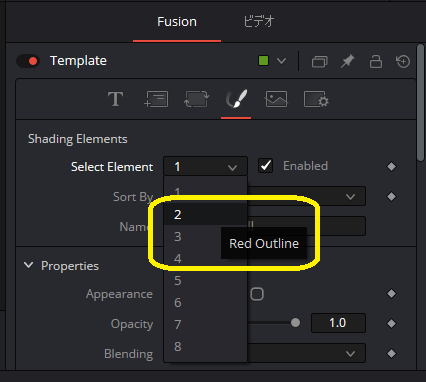Open the Layout tab icon
426x382 pixels.
156,99
